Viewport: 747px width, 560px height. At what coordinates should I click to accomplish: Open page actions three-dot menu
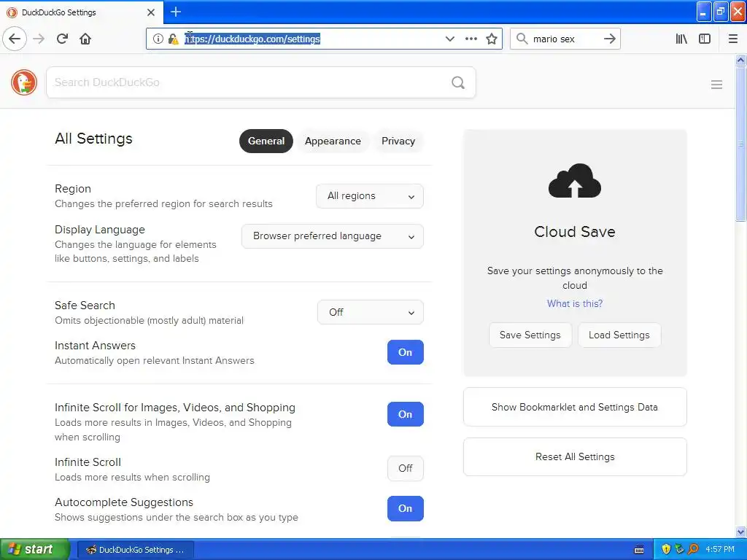coord(471,39)
